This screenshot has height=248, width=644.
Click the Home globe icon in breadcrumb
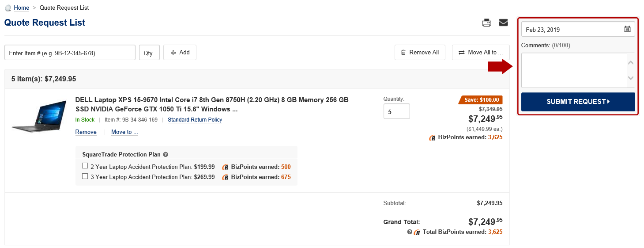(x=8, y=8)
